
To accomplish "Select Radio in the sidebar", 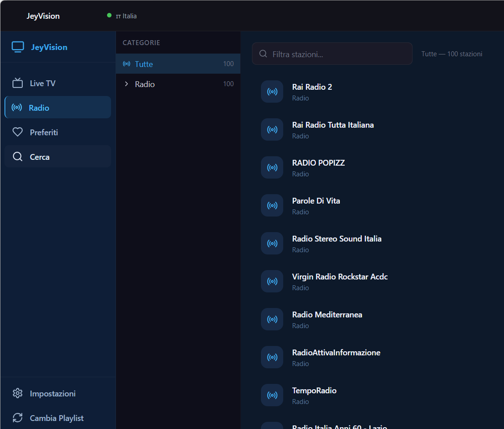I will (58, 108).
